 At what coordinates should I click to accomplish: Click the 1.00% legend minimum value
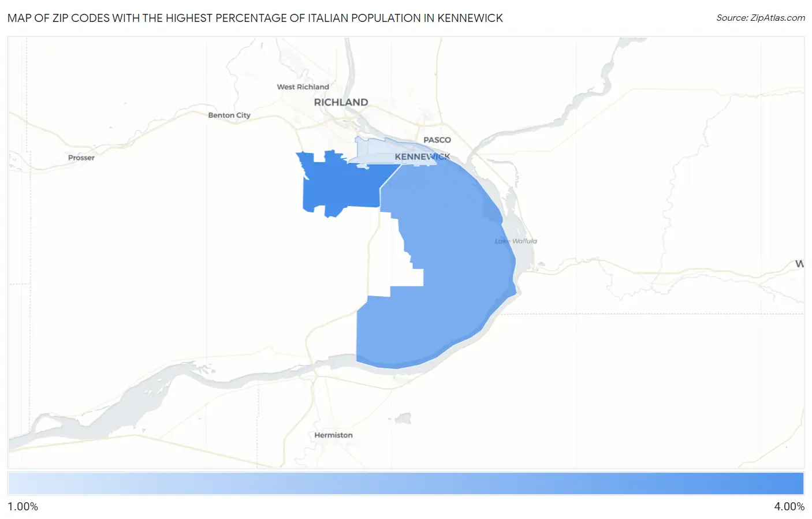(x=23, y=506)
